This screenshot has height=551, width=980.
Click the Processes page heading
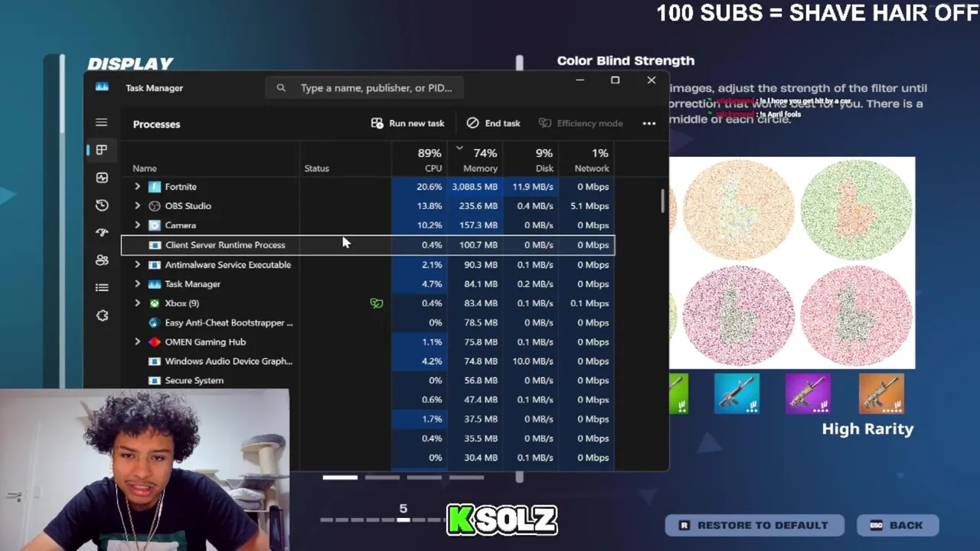click(156, 124)
